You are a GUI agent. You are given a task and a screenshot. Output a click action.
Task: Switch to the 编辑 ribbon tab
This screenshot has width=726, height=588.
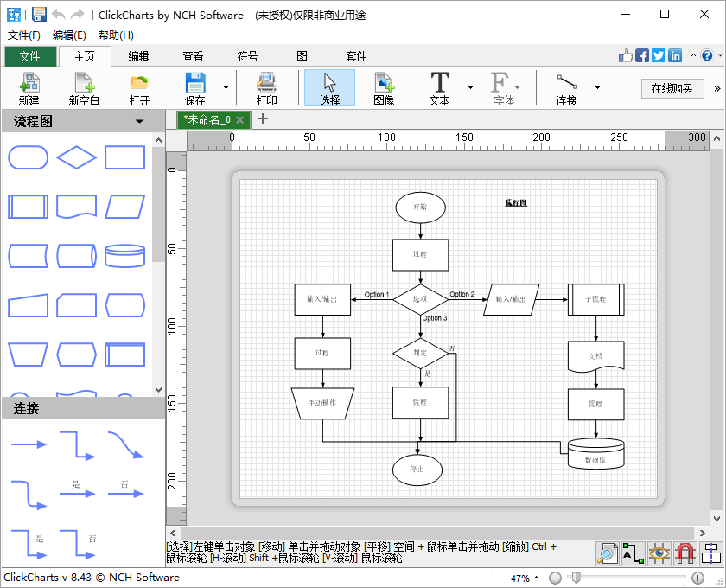click(138, 56)
